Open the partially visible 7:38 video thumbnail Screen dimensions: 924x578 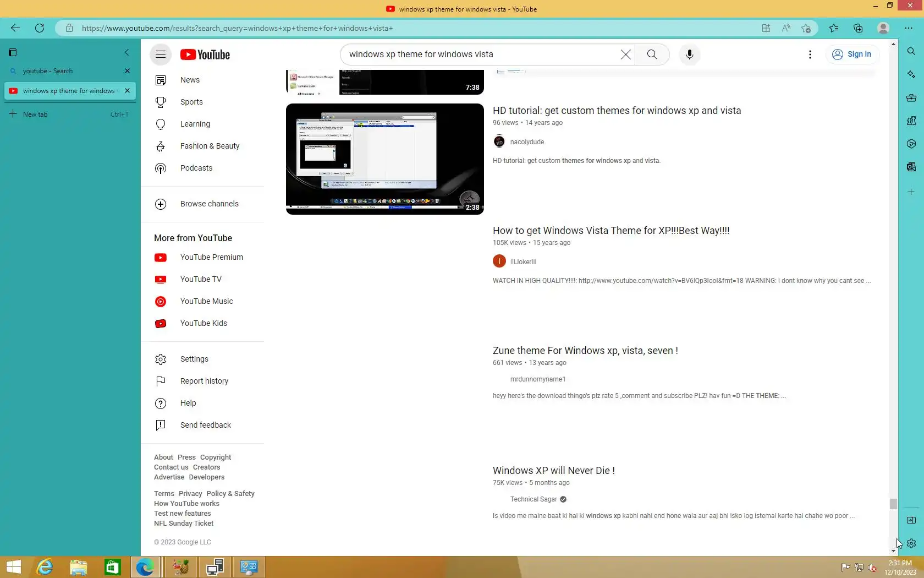(x=385, y=82)
